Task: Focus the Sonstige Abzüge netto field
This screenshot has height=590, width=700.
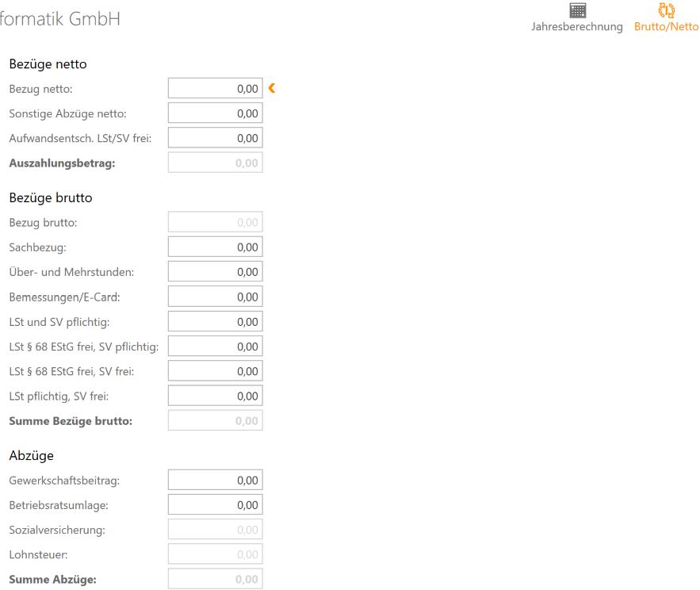Action: [215, 113]
